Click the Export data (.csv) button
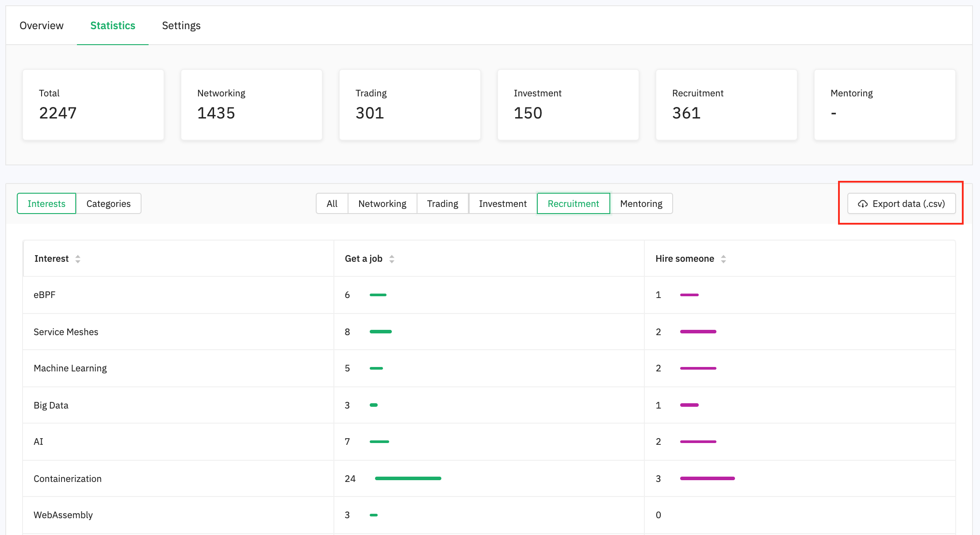The width and height of the screenshot is (980, 535). coord(901,203)
